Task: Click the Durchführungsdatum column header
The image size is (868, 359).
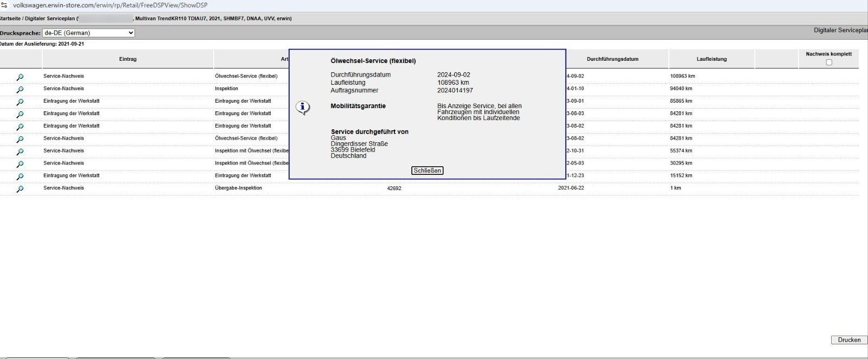Action: (612, 59)
